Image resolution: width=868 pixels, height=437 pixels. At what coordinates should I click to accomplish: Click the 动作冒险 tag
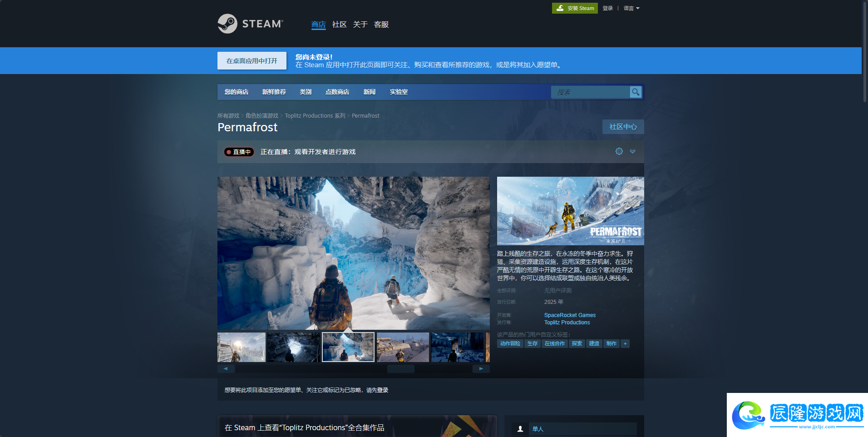click(x=510, y=343)
